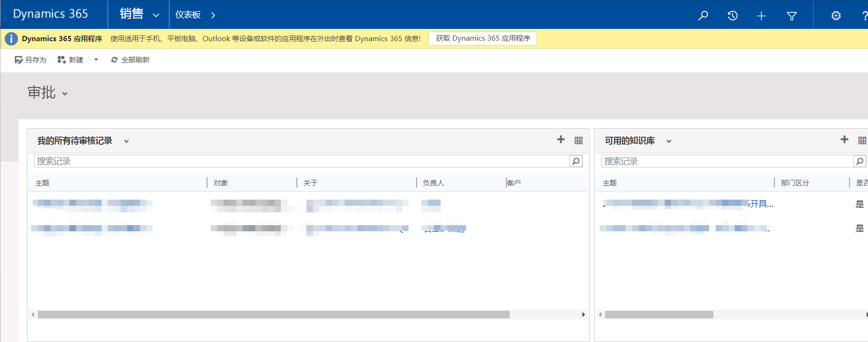Open the 仪表板 navigation item
The image size is (868, 342).
(x=188, y=15)
